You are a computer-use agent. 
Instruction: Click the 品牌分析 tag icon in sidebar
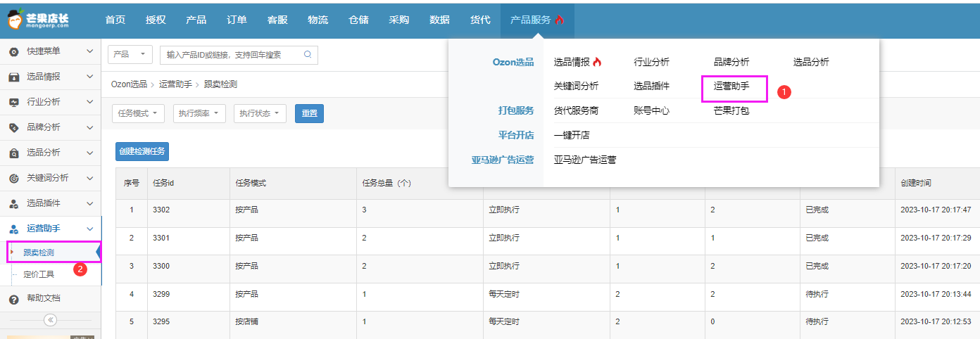pyautogui.click(x=13, y=127)
